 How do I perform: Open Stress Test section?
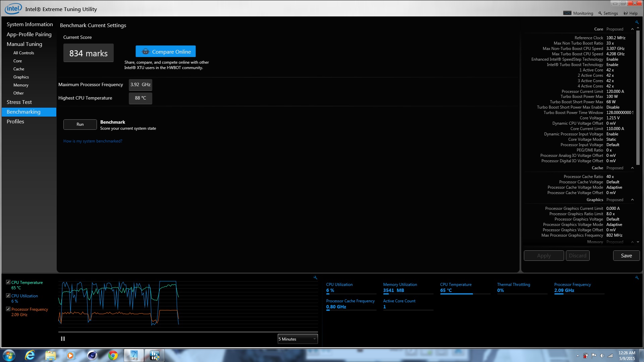tap(19, 102)
